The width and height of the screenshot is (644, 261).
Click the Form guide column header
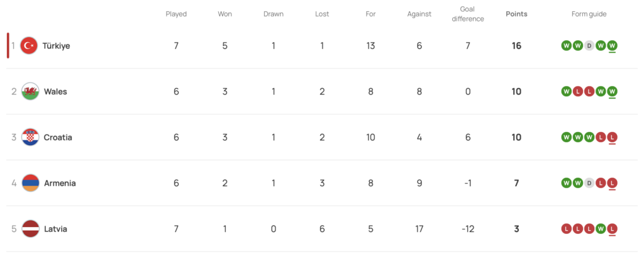(589, 14)
